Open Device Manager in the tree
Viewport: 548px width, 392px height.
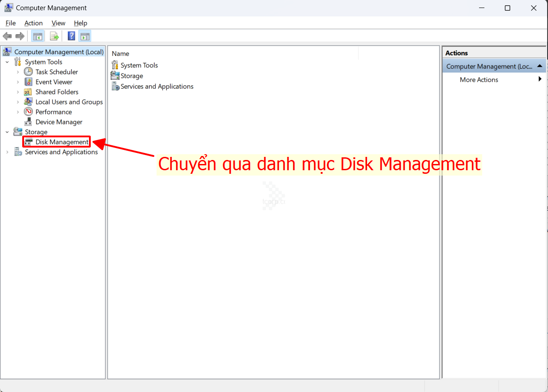point(59,122)
